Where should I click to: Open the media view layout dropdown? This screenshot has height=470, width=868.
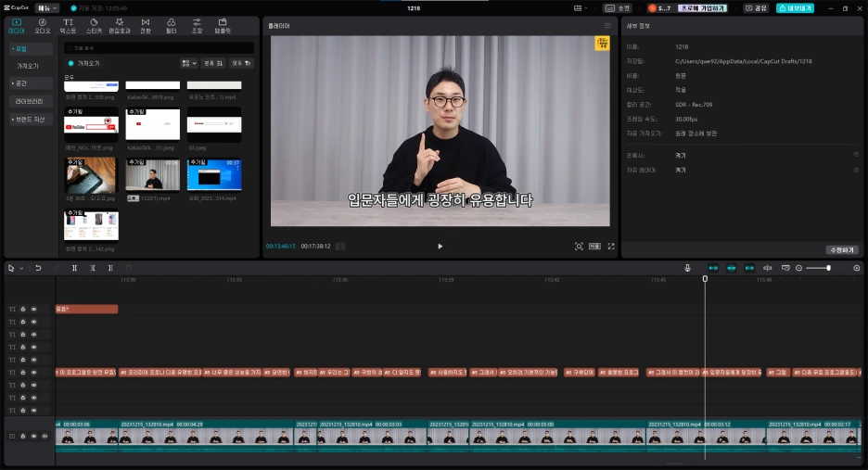[x=189, y=63]
